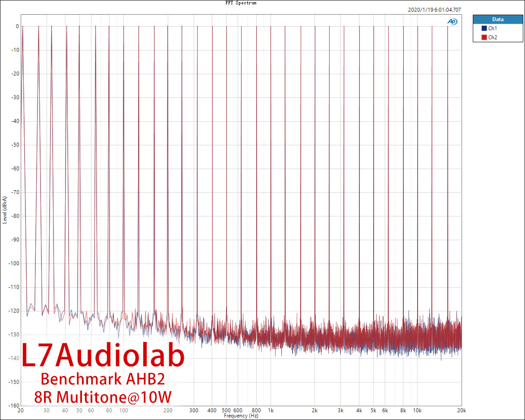Click the 20 frequency axis label

click(x=21, y=411)
